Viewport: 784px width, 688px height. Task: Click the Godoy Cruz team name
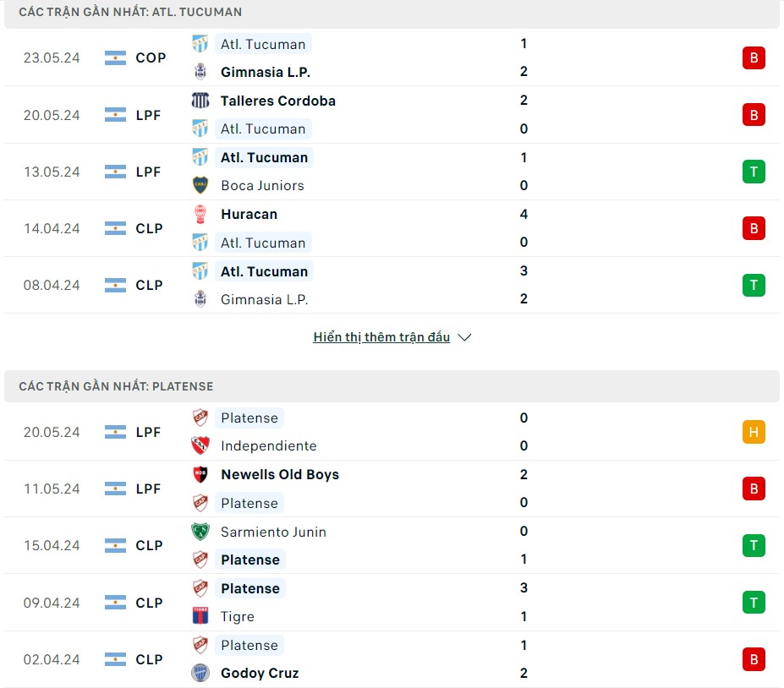(260, 674)
